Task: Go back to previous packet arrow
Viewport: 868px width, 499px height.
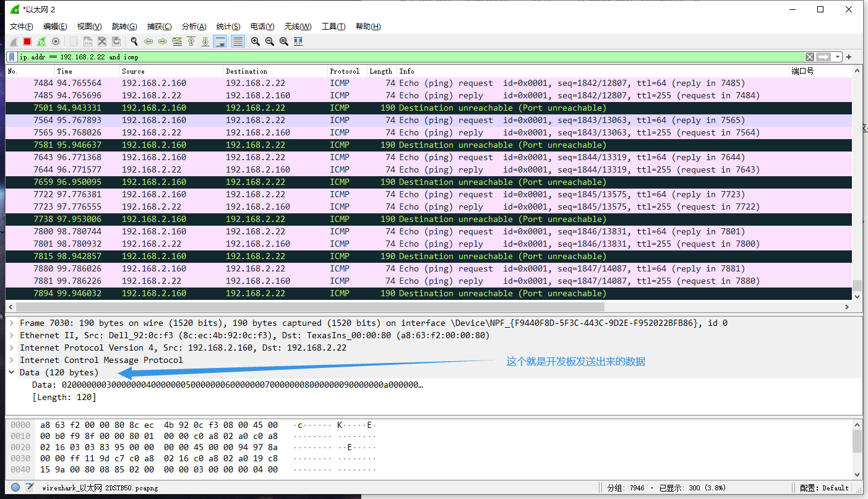Action: click(148, 41)
